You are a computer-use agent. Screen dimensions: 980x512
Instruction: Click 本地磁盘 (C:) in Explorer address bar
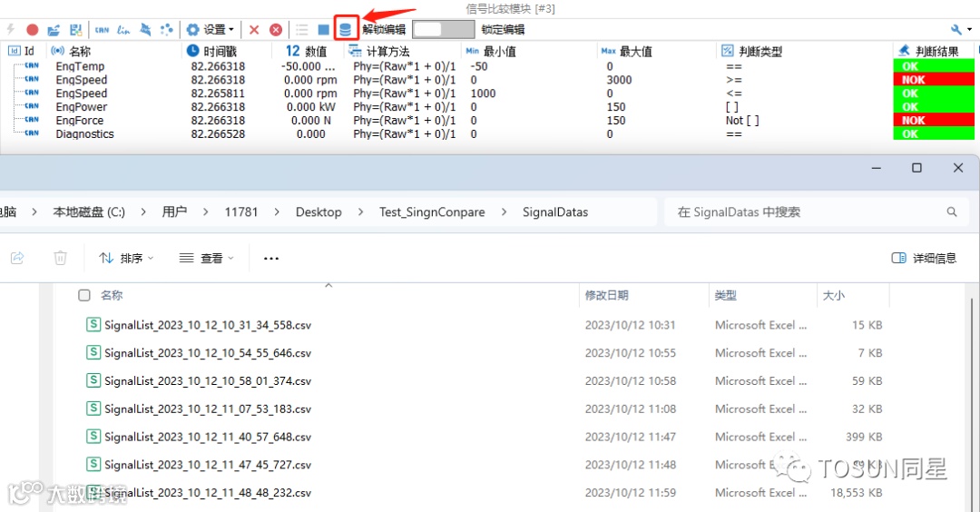[x=89, y=212]
